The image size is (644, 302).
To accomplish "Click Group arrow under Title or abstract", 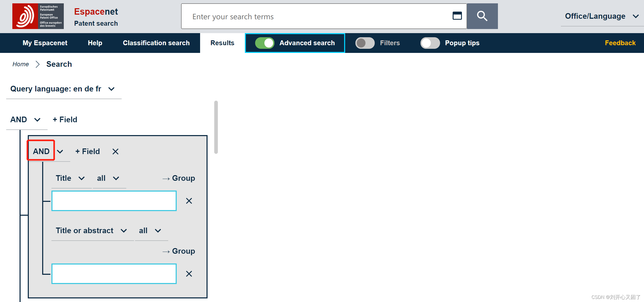I will [179, 251].
